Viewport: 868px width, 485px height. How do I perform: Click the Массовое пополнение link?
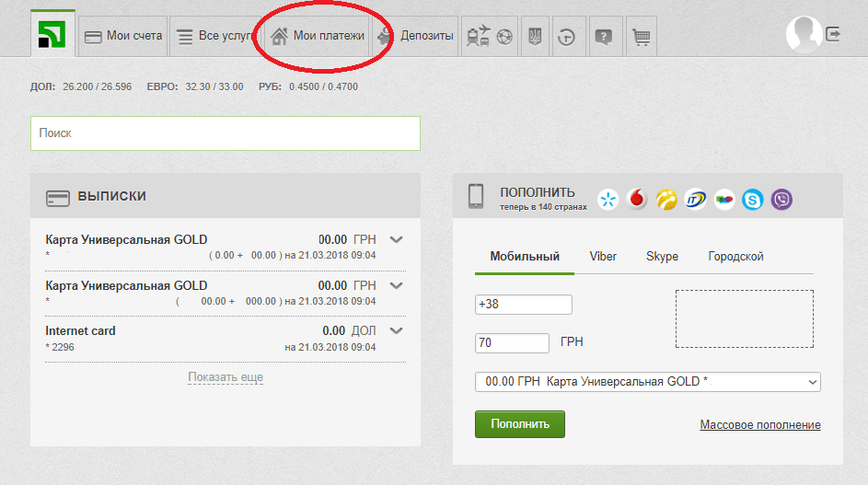click(759, 425)
